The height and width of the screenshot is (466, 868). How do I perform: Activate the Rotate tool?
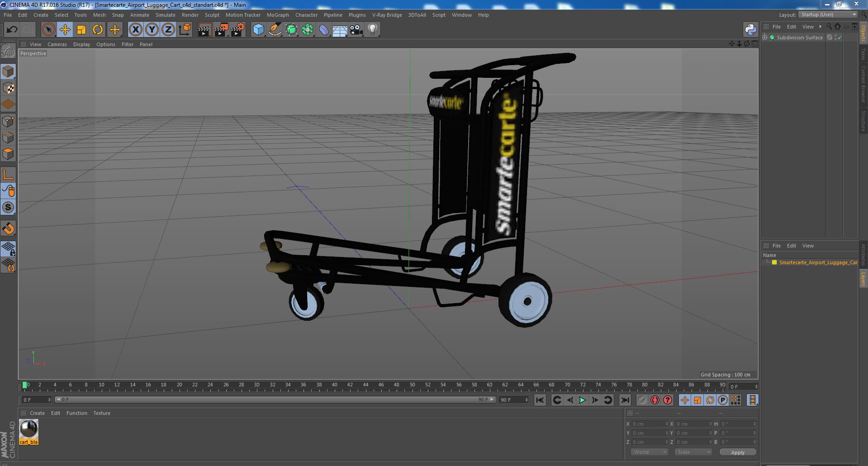tap(97, 30)
